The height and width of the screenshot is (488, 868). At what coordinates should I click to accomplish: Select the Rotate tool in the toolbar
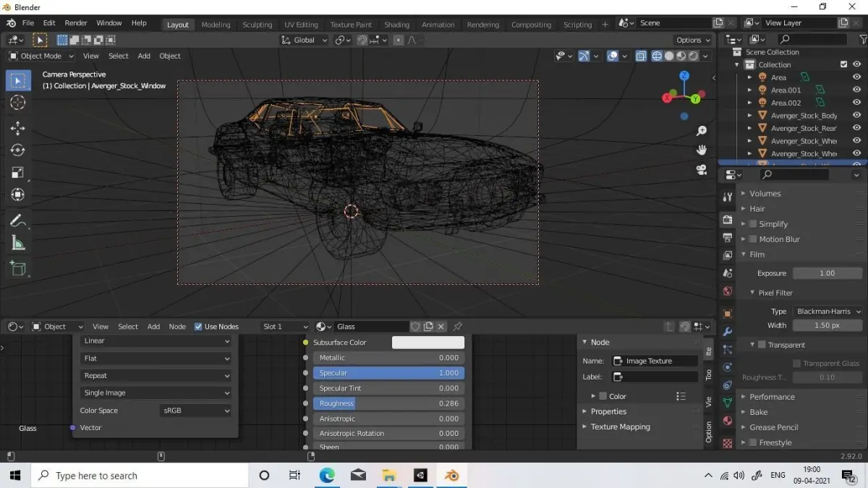pyautogui.click(x=18, y=150)
